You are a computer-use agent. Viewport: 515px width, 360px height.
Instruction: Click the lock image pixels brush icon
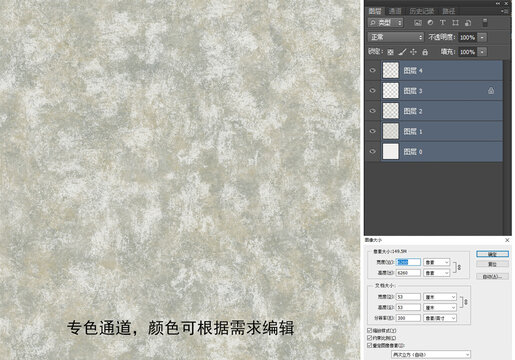(x=402, y=52)
